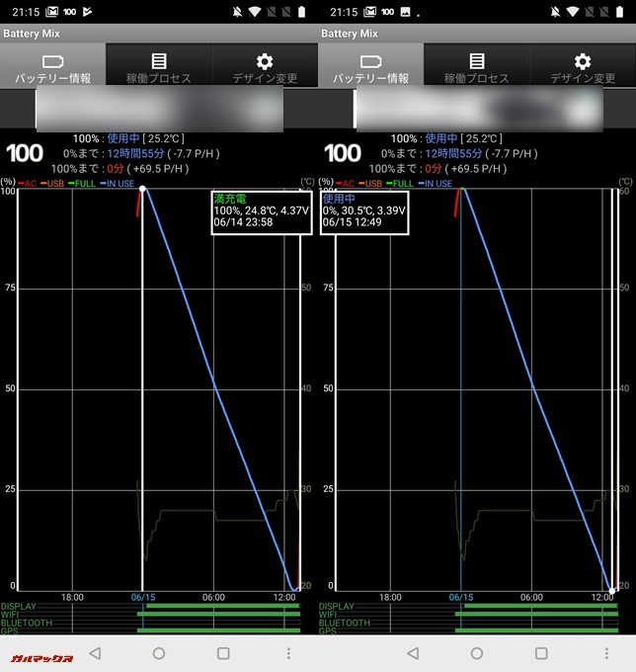Tap the blurred ad banner in left screen

159,109
